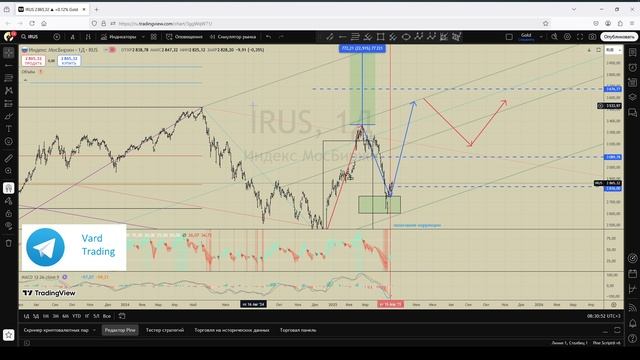Open the object tree layers icon
640x360 pixels.
tap(632, 97)
